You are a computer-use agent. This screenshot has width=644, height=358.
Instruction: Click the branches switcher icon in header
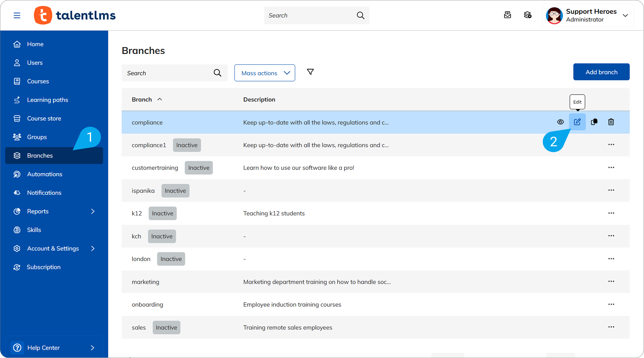coord(528,15)
